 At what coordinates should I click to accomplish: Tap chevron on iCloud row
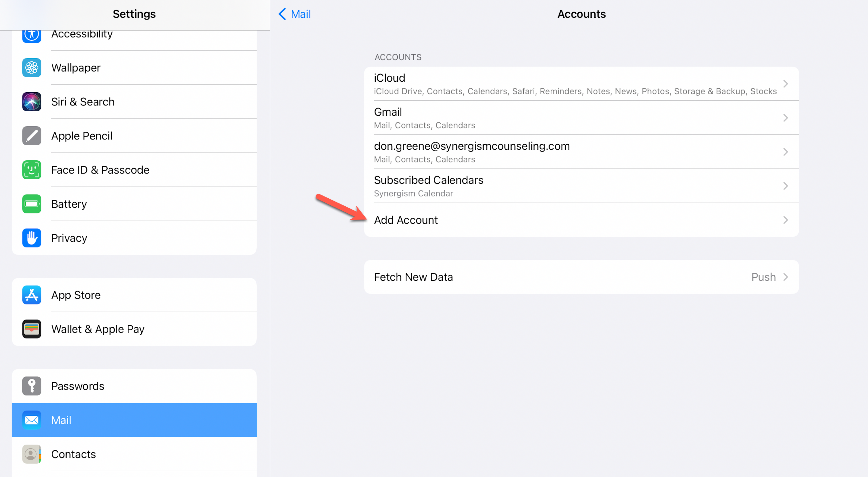click(x=786, y=84)
